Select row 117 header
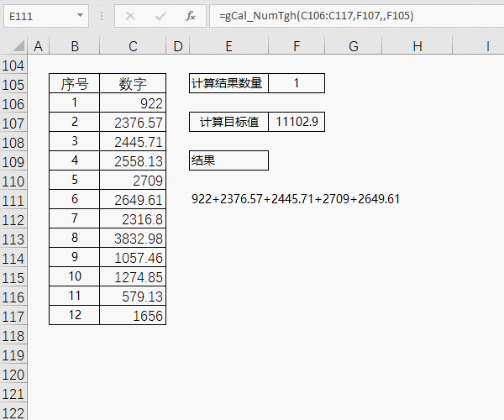Image resolution: width=504 pixels, height=420 pixels. 13,317
